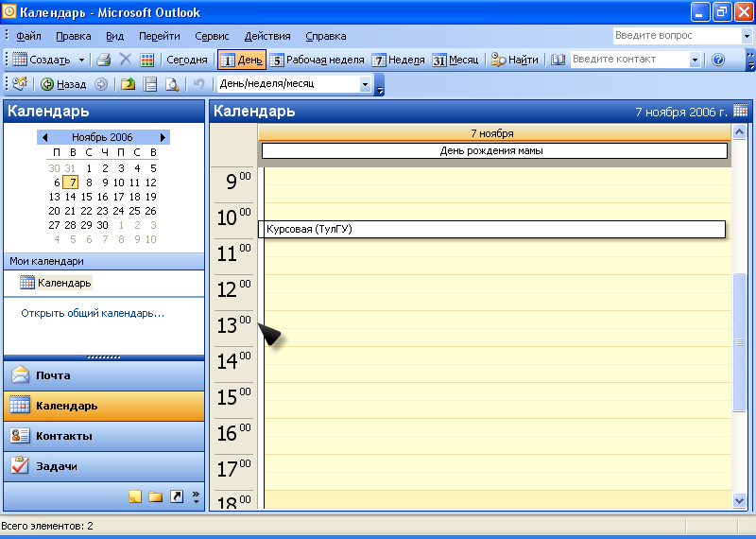The image size is (756, 539).
Task: Open the Действия menu
Action: tap(267, 36)
